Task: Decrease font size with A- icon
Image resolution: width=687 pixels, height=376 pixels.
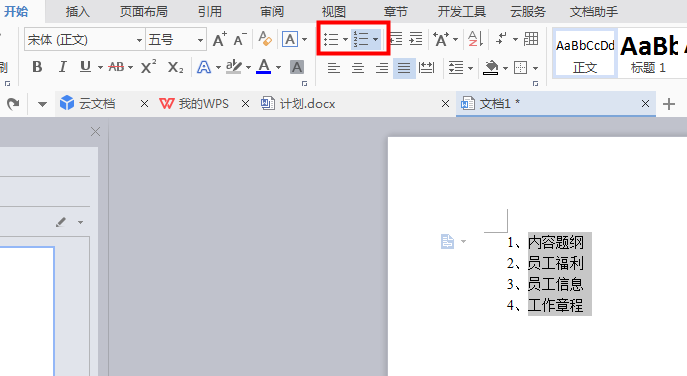Action: [240, 39]
